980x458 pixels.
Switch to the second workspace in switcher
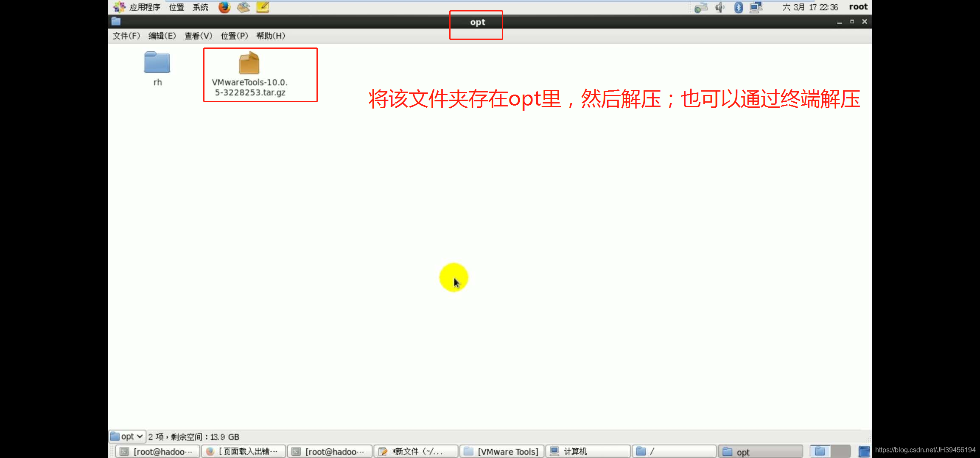(841, 452)
